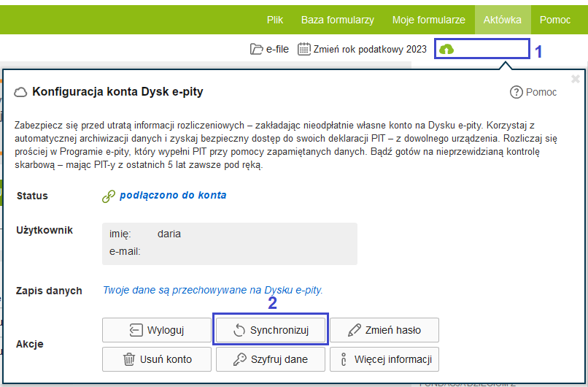Open the green cloud Dysk e-pity icon

[x=446, y=49]
